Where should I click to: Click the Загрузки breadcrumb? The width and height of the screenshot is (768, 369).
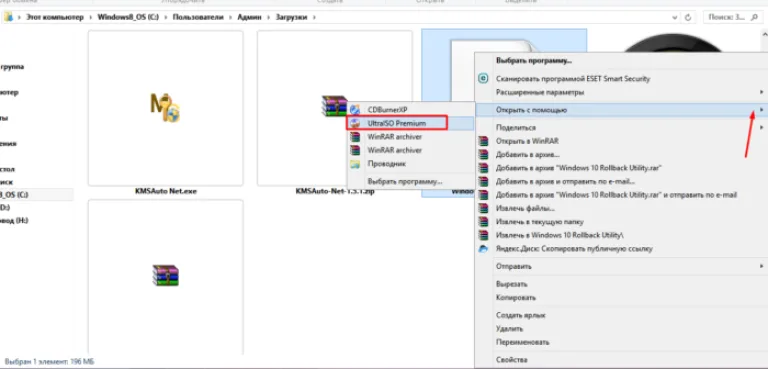(x=291, y=17)
